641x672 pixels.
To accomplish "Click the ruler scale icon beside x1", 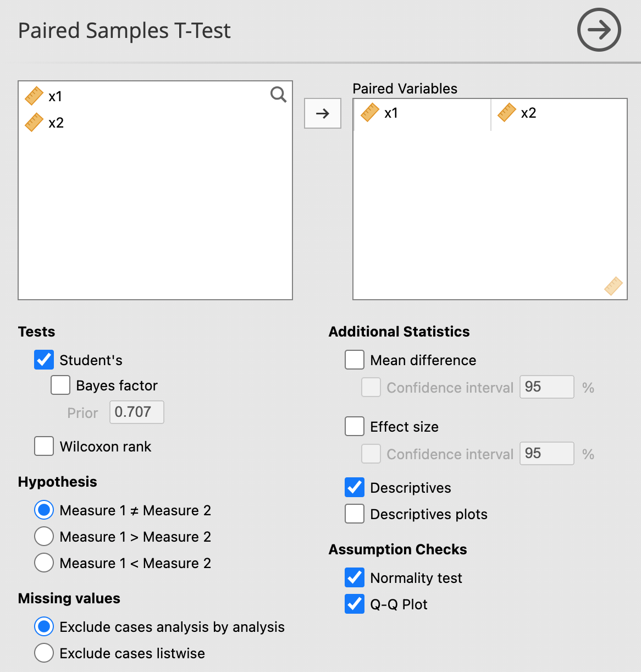I will coord(34,96).
